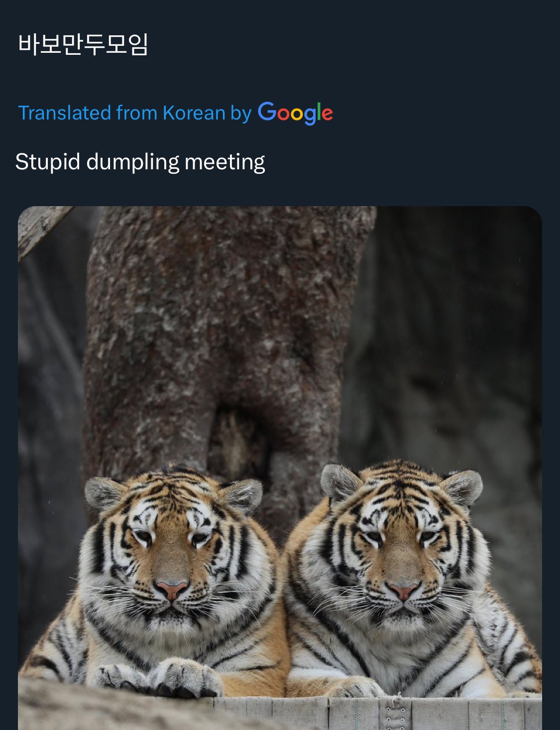Tap the left tiger's pink nose

click(x=171, y=589)
